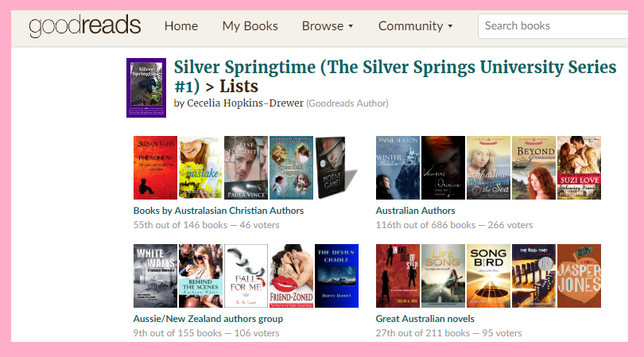This screenshot has height=357, width=644.
Task: Open the Song Bird book cover
Action: [487, 276]
